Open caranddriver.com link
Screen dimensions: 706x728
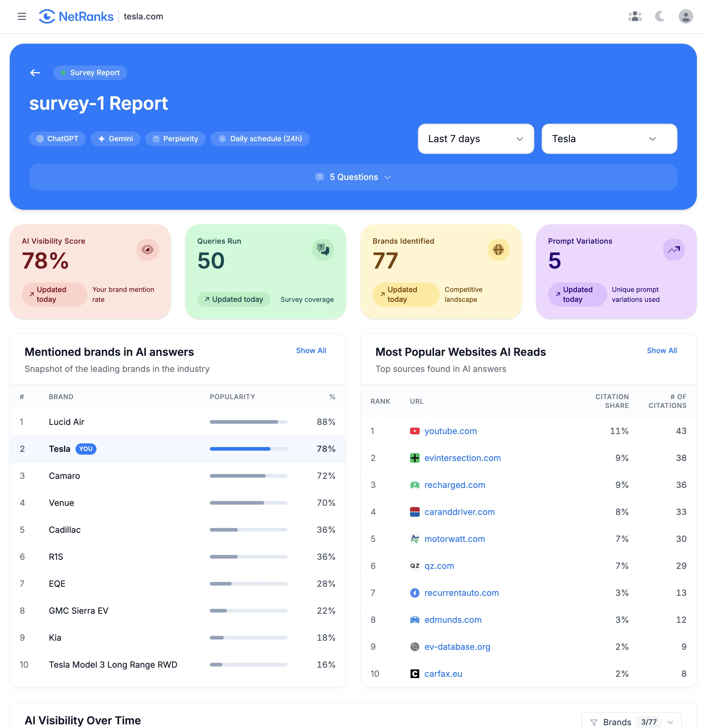tap(460, 512)
